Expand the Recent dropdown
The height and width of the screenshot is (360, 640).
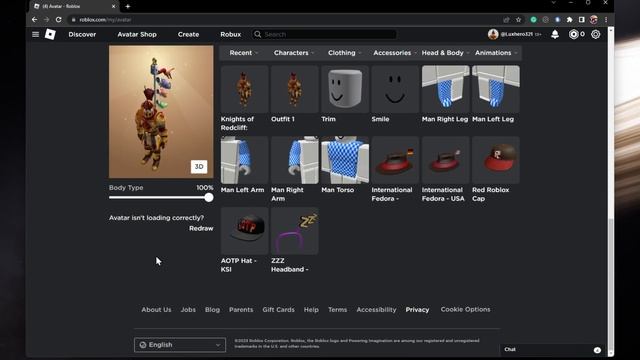244,53
